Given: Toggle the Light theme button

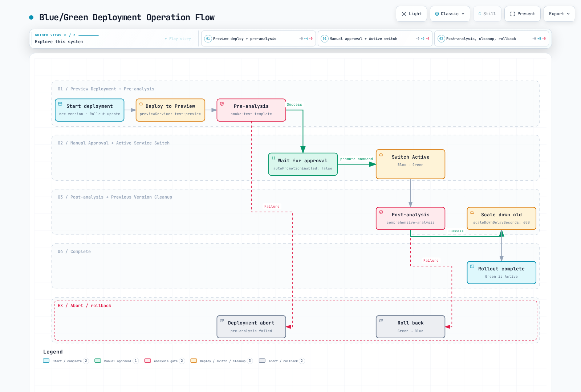Looking at the screenshot, I should tap(411, 14).
